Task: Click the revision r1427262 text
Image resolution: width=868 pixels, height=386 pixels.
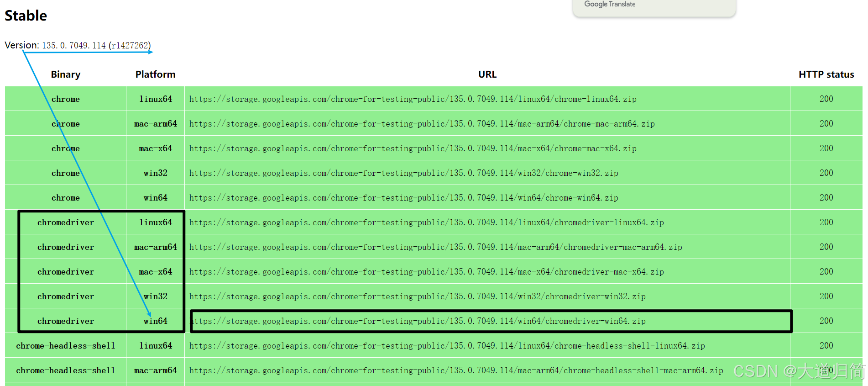Action: 130,45
